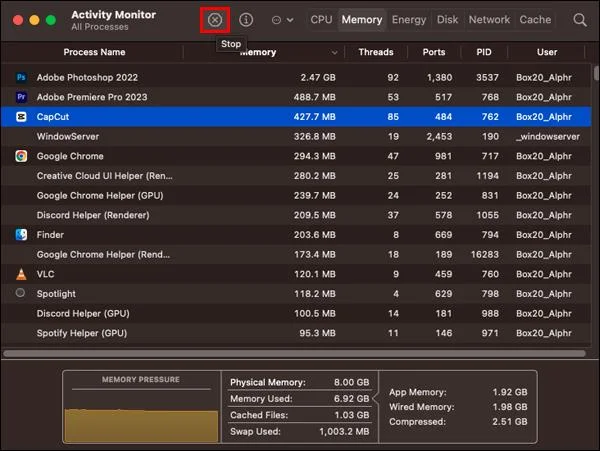Screen dimensions: 600x451
Task: Click the Finder process icon
Action: pos(21,234)
